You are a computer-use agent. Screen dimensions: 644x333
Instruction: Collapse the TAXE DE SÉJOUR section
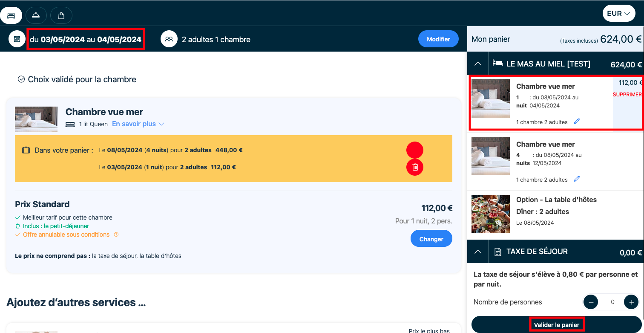(x=478, y=252)
